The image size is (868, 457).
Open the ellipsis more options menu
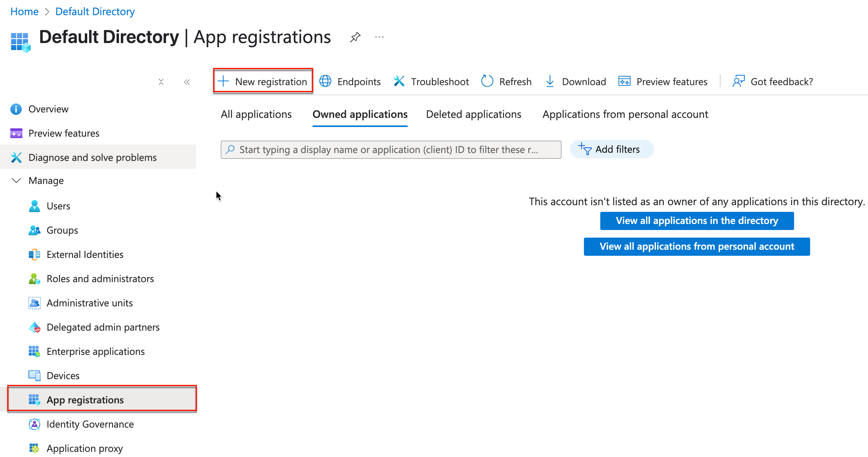pos(379,37)
